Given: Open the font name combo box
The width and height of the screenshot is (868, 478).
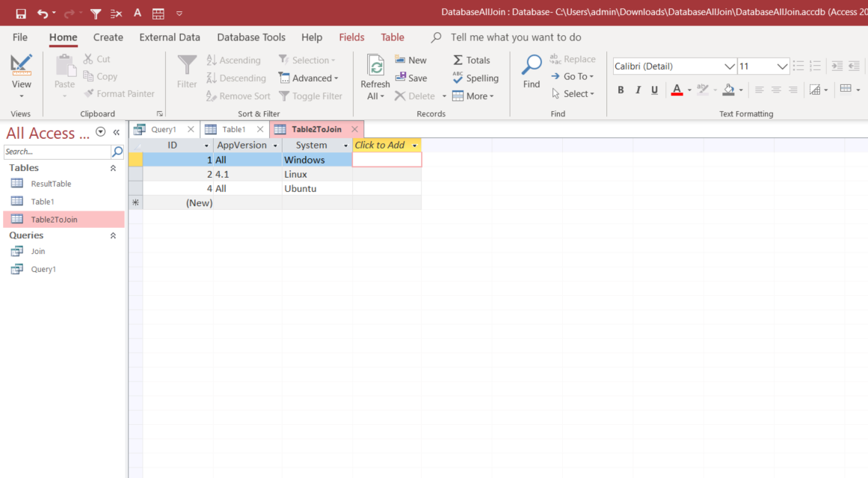Looking at the screenshot, I should 674,66.
